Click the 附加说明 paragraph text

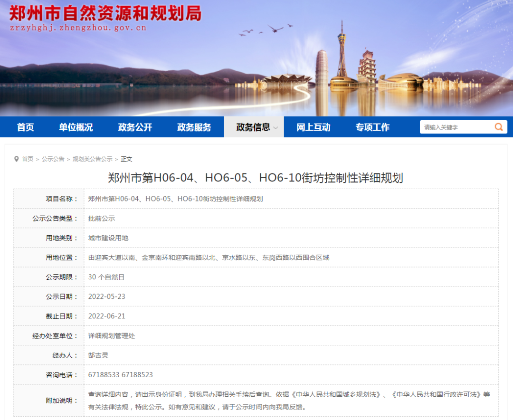click(289, 401)
